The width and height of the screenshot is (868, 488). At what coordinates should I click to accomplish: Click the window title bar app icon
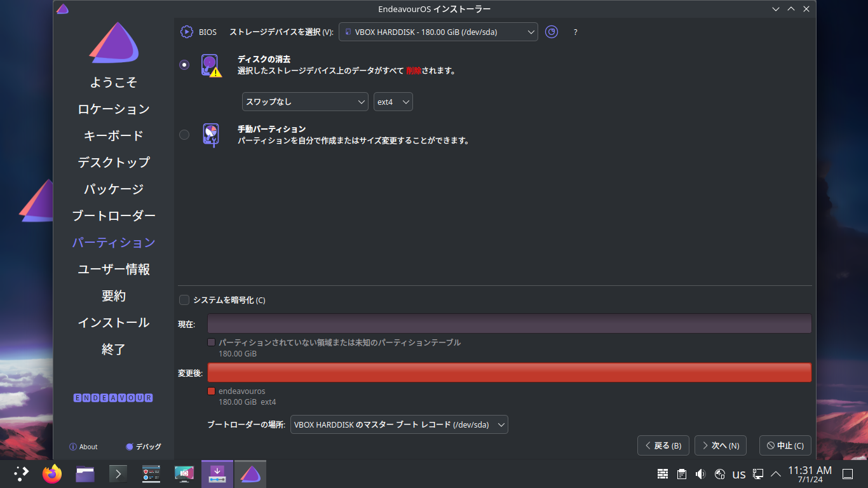pyautogui.click(x=62, y=9)
